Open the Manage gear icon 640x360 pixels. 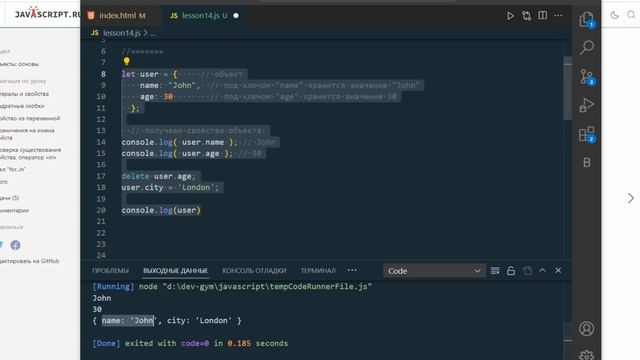pos(587,355)
